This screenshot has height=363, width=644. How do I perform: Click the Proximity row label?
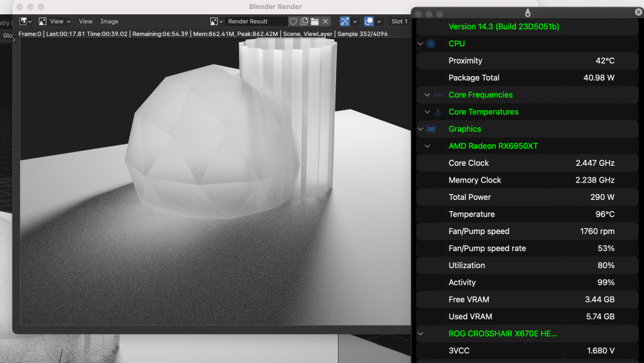click(x=466, y=61)
